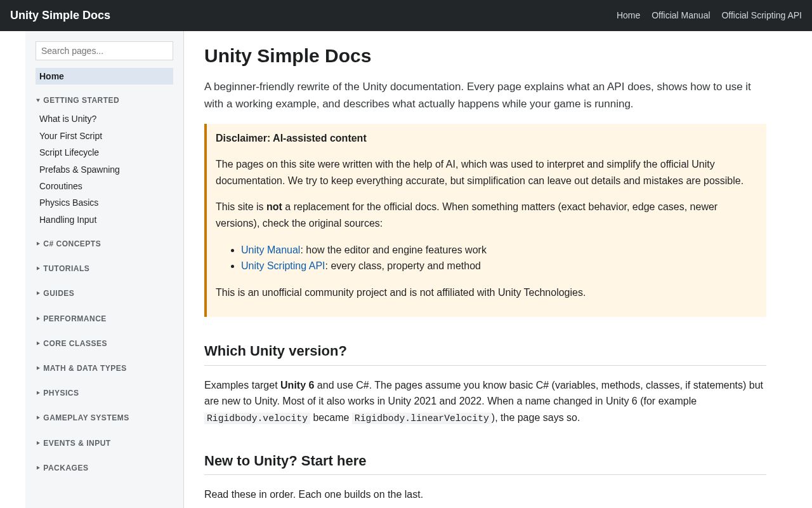Click the Search pages input field
812x508 pixels.
104,51
